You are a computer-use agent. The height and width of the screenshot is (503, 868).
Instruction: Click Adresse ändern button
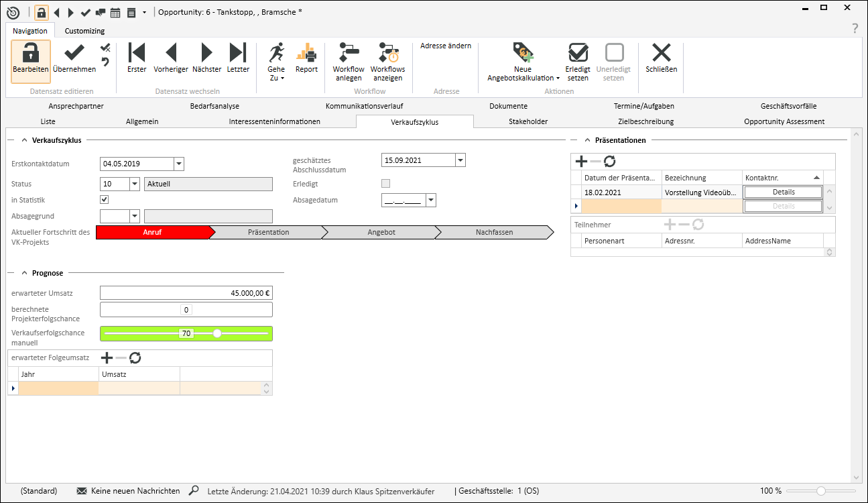pyautogui.click(x=446, y=46)
